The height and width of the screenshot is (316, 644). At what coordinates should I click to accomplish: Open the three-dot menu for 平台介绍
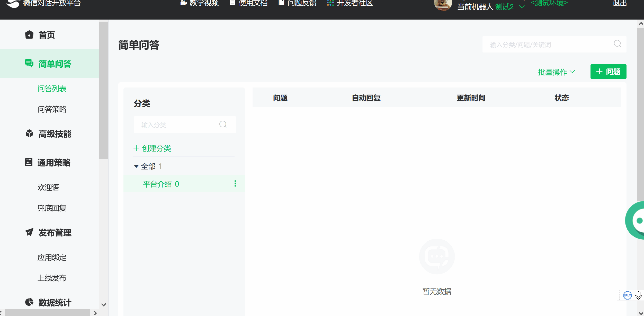(235, 183)
